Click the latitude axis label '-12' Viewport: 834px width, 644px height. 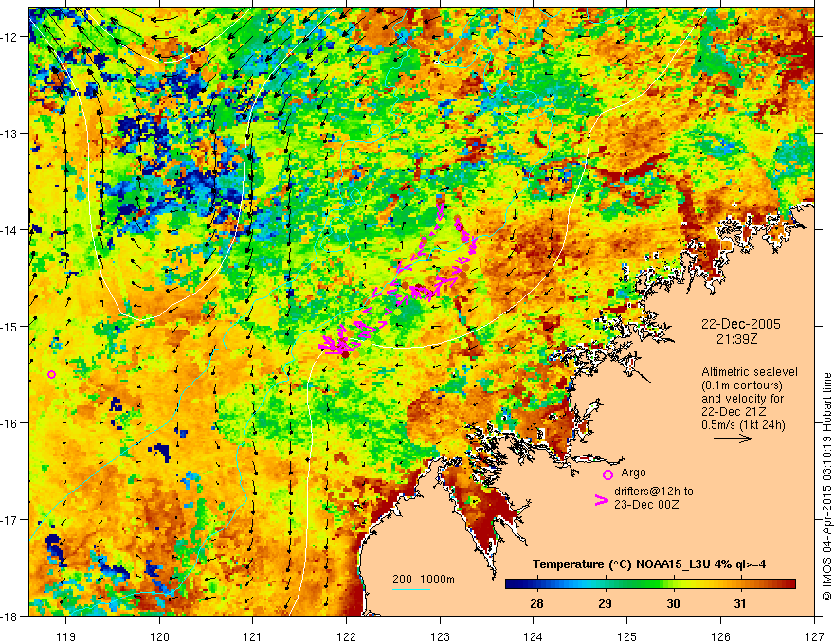[x=10, y=37]
